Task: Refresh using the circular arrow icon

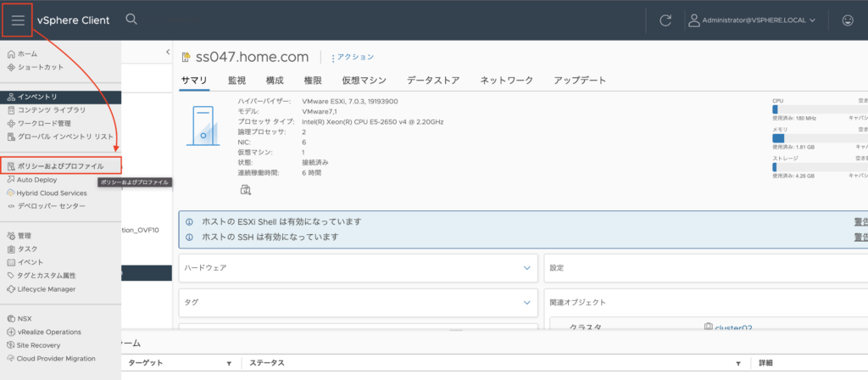Action: point(665,20)
